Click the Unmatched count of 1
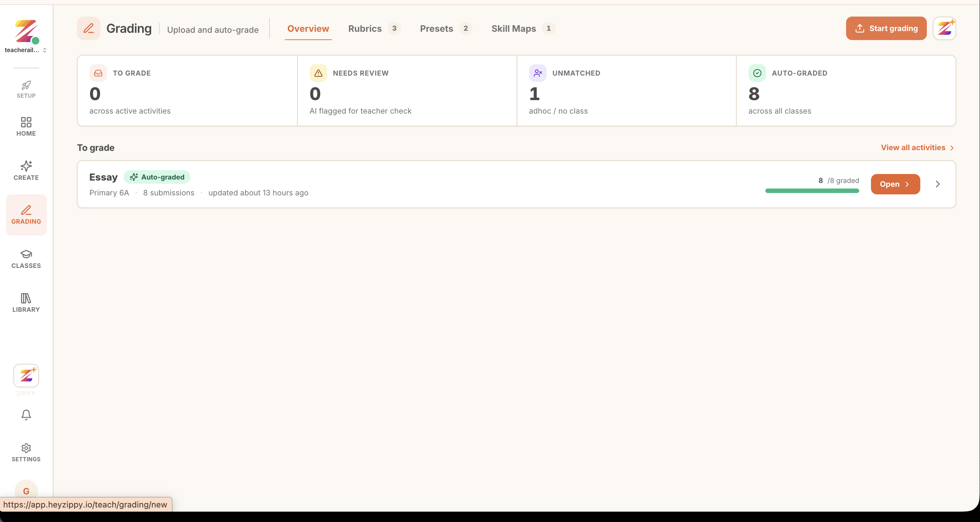980x522 pixels. [535, 94]
